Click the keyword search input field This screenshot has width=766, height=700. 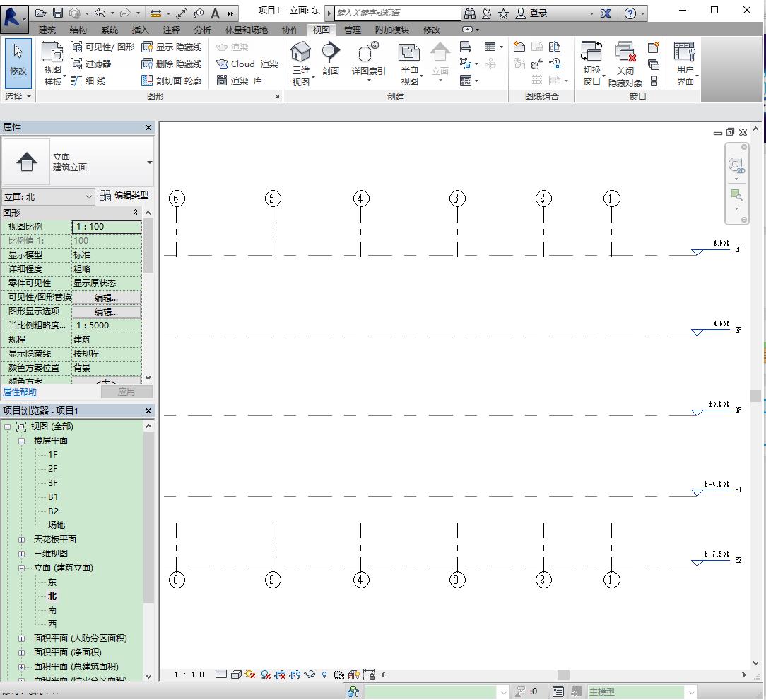point(398,13)
